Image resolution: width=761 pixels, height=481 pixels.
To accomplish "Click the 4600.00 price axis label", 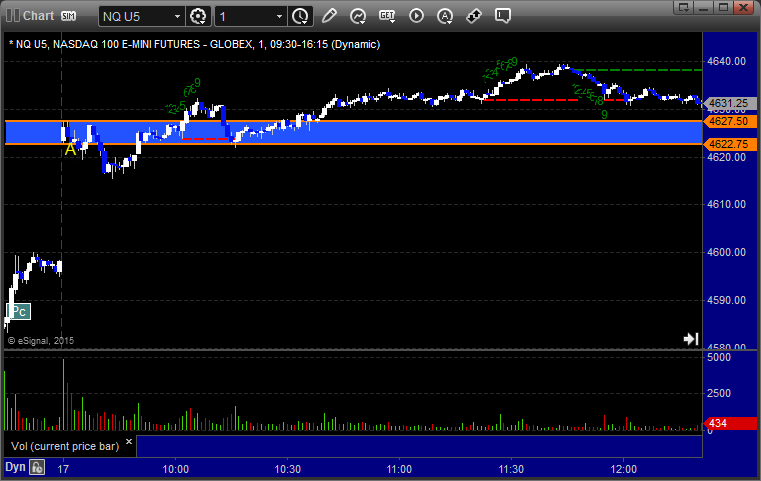I will [727, 252].
